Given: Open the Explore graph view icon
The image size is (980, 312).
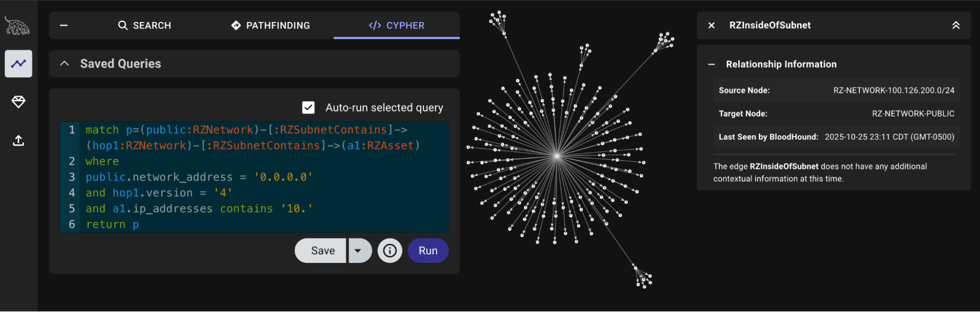Looking at the screenshot, I should click(19, 64).
